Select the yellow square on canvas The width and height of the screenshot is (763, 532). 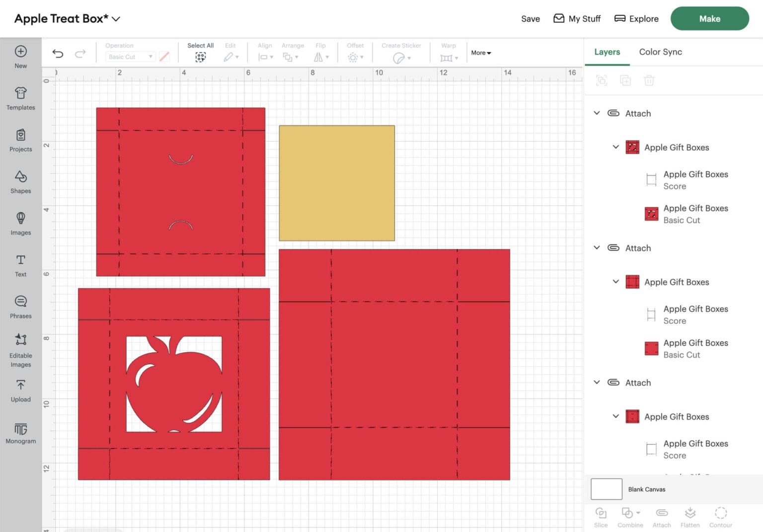[x=337, y=183]
